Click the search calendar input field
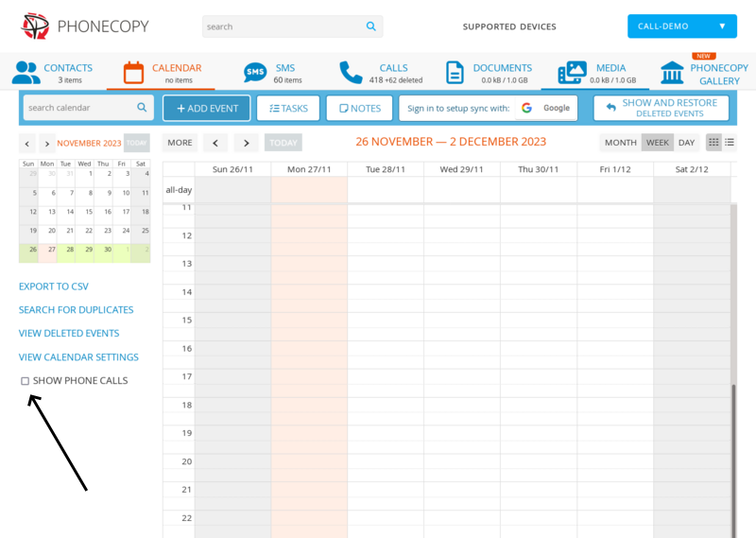 80,108
